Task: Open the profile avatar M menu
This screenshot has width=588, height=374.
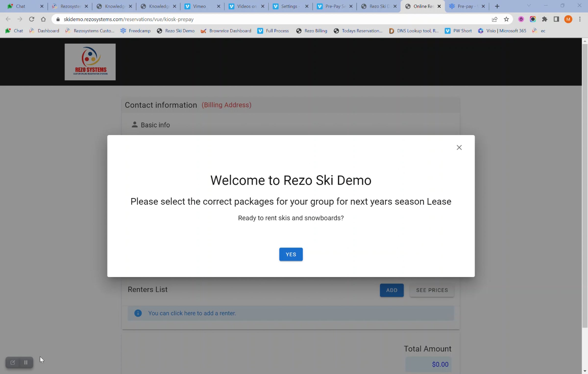Action: 568,19
